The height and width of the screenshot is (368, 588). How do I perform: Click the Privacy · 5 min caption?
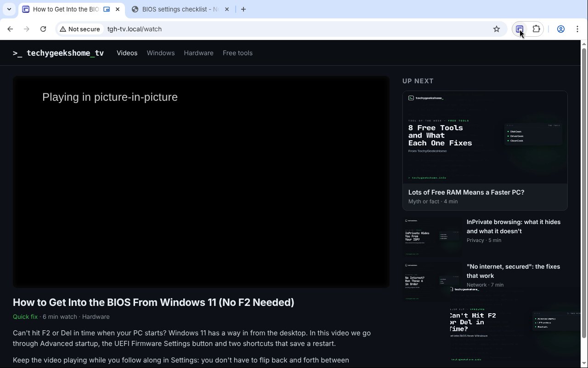[484, 240]
